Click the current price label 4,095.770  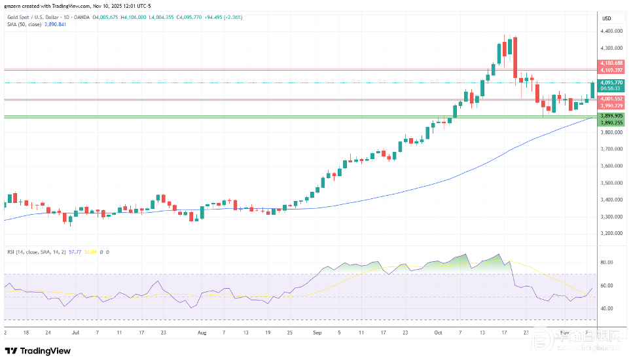[611, 82]
